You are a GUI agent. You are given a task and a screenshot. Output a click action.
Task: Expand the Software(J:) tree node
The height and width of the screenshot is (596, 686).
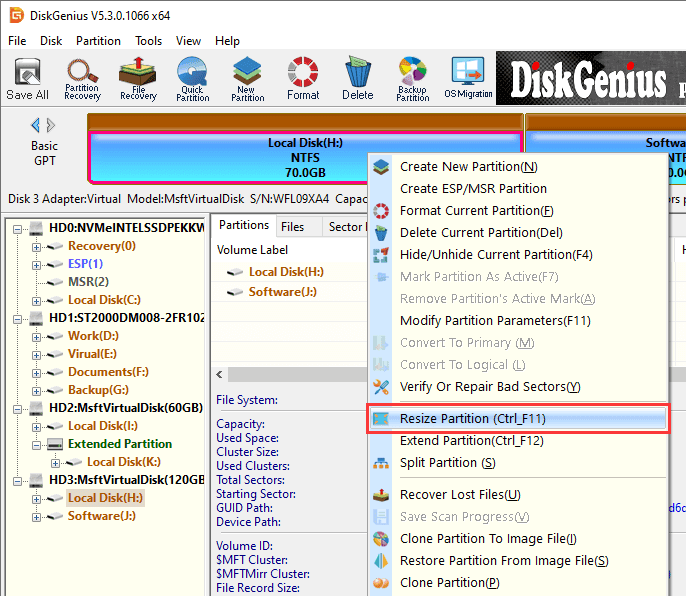(x=37, y=516)
